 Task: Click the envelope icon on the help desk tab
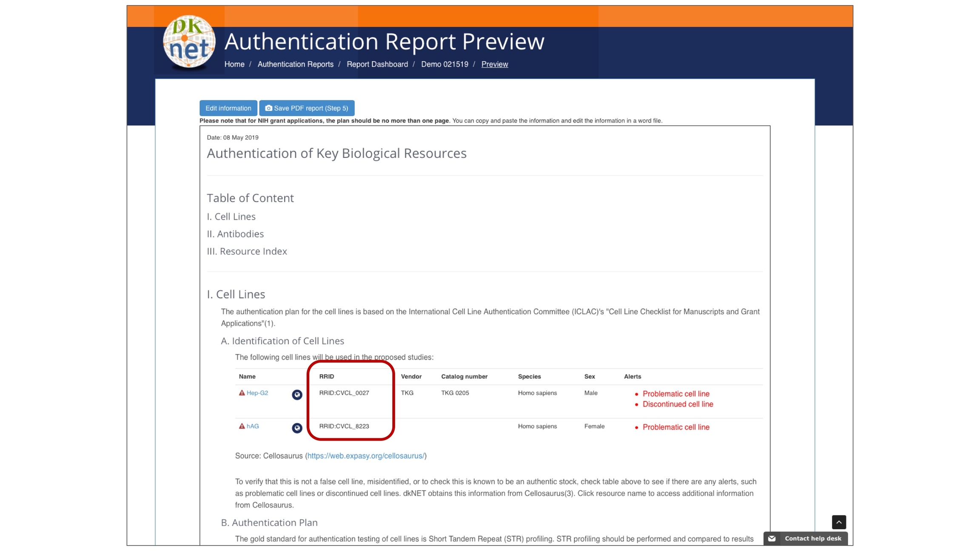click(x=772, y=538)
